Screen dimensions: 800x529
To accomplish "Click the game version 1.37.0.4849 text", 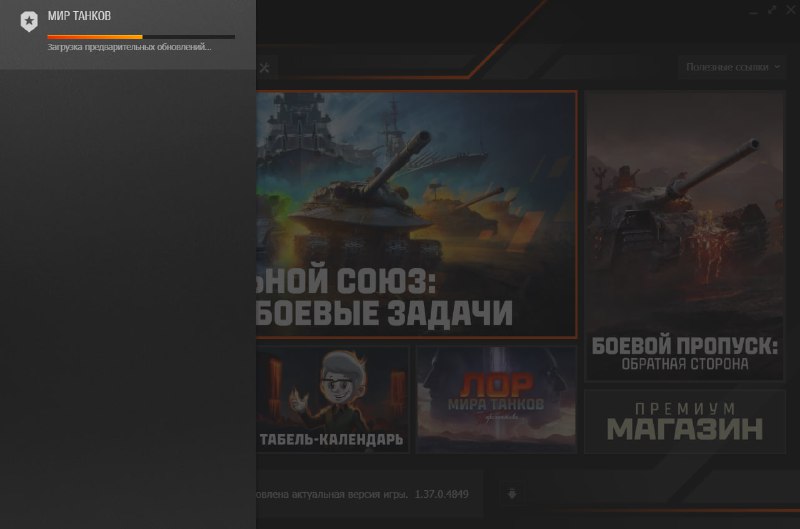I will [x=442, y=494].
